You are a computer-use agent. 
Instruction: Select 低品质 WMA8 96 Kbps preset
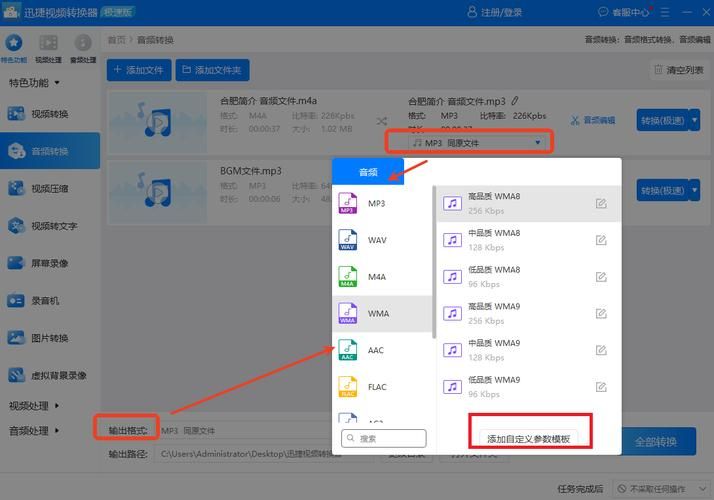pyautogui.click(x=529, y=277)
